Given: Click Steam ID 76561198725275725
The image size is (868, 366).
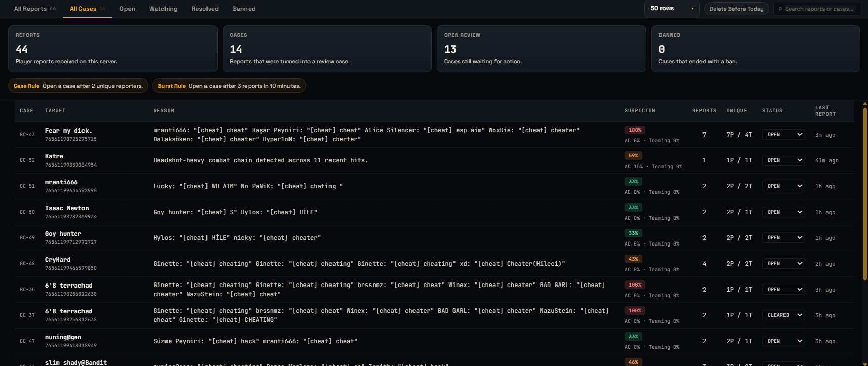Looking at the screenshot, I should click(71, 139).
